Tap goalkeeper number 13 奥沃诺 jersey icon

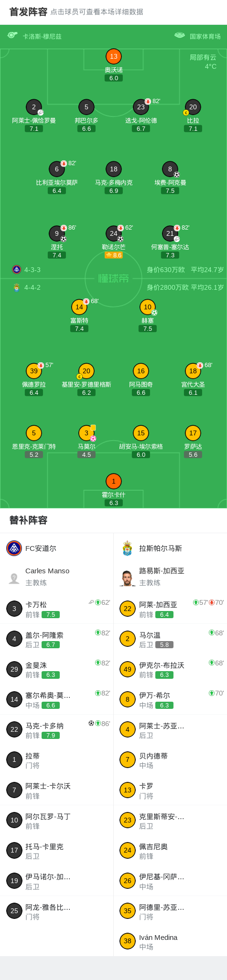point(114,56)
